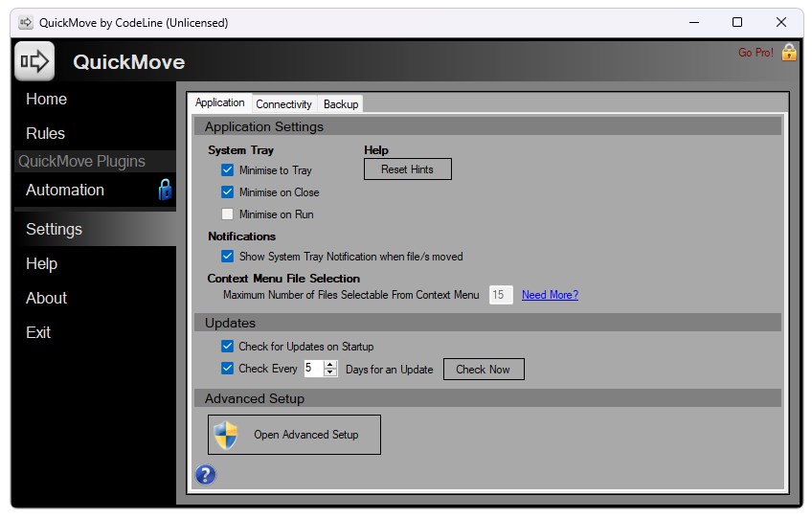Click the blue question mark help icon

[x=206, y=475]
